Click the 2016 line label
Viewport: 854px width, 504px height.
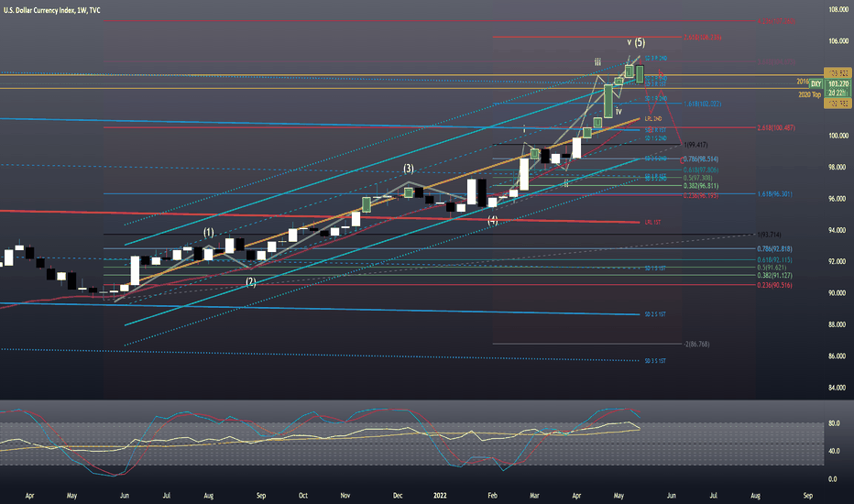click(803, 82)
